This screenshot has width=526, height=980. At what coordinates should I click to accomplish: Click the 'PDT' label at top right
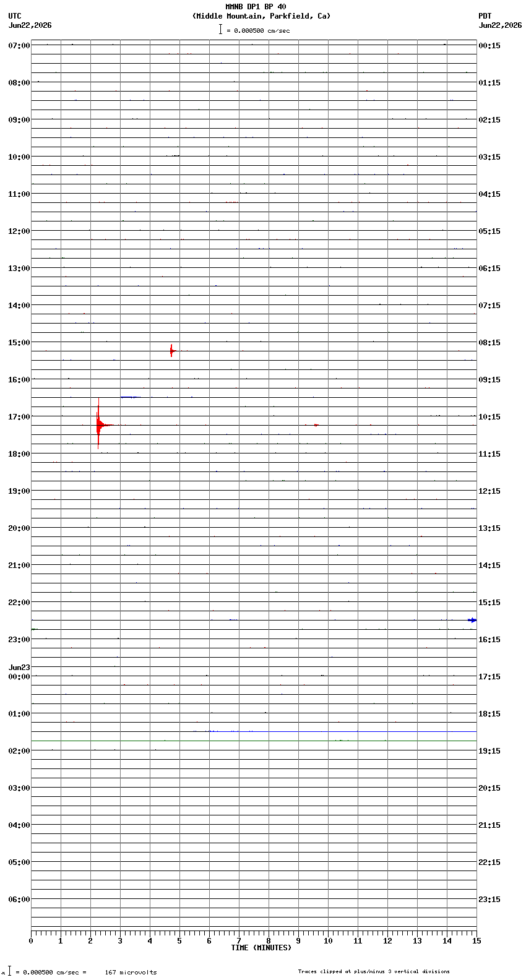485,16
